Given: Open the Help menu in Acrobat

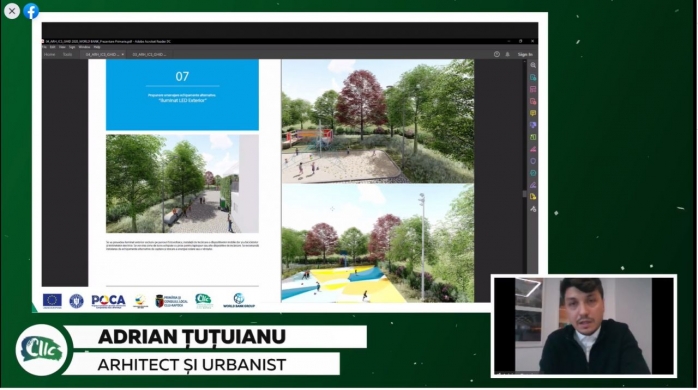Looking at the screenshot, I should click(97, 47).
